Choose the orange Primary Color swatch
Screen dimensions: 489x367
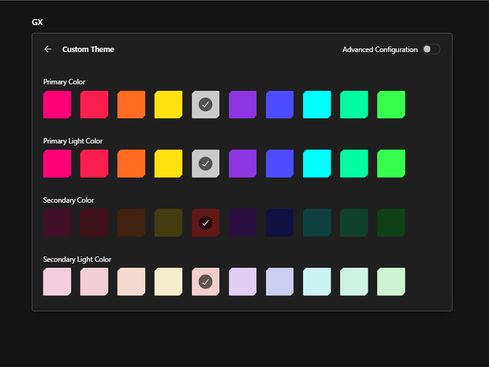131,105
